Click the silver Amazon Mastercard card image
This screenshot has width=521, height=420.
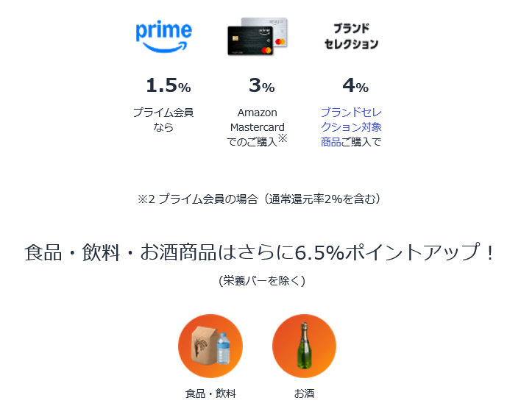271,28
